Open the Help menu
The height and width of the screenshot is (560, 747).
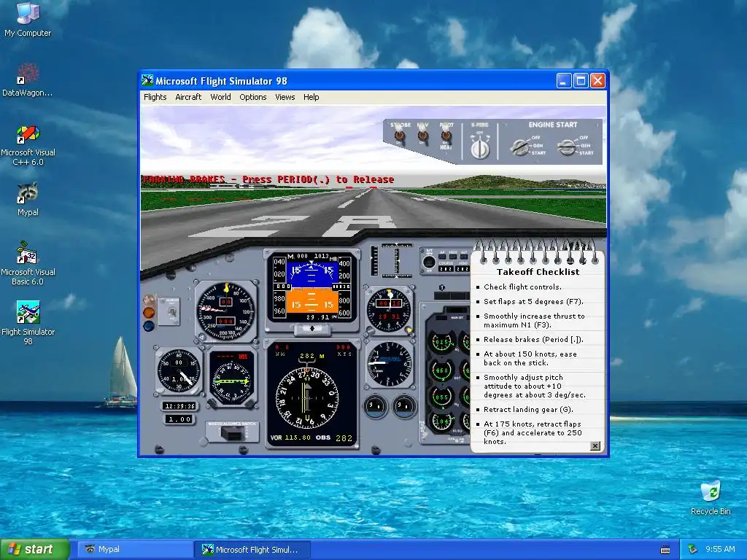pos(311,97)
